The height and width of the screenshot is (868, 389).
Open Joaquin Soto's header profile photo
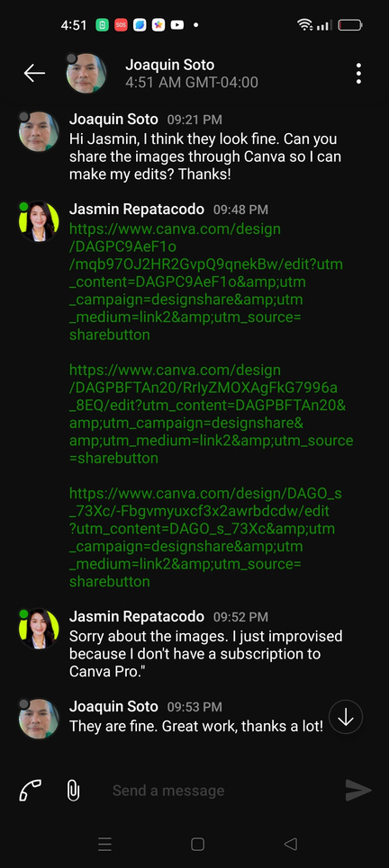pos(86,73)
